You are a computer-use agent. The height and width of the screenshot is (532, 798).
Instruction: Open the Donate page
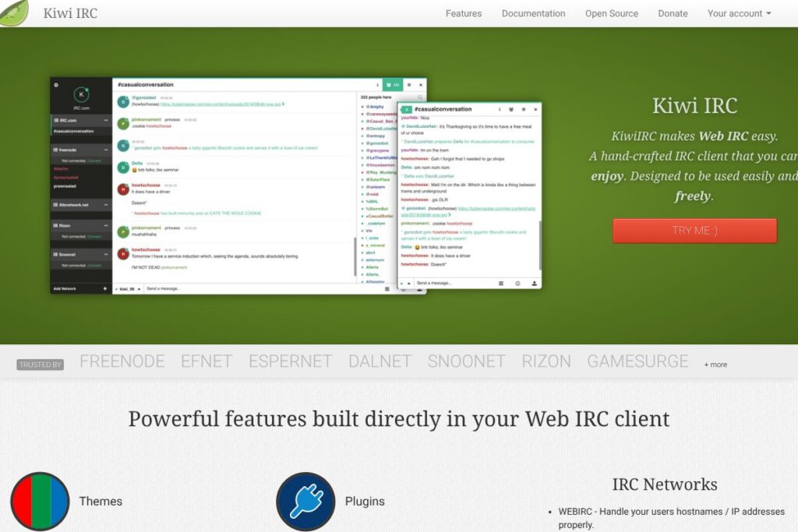[x=673, y=13]
